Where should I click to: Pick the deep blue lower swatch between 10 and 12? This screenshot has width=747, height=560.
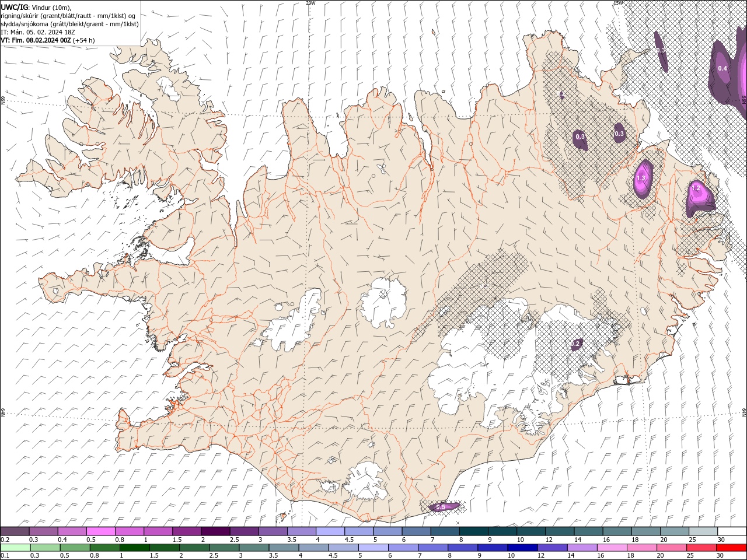click(522, 547)
